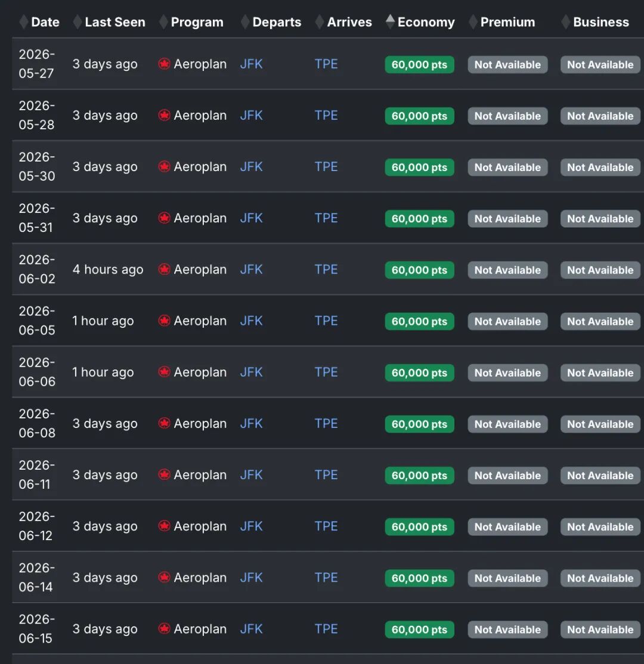This screenshot has height=664, width=644.
Task: Click Aeroplan maple leaf icon for 2026-05-27
Action: (164, 64)
